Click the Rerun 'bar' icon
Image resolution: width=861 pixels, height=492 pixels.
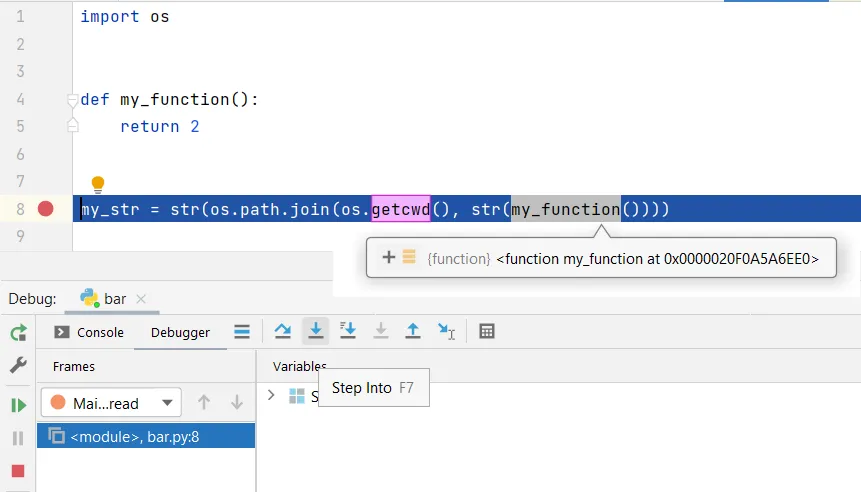[18, 333]
